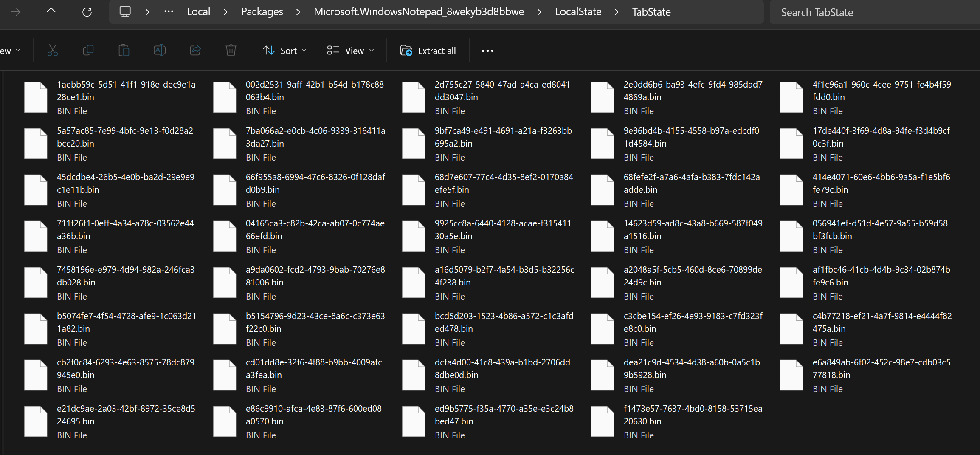The image size is (980, 455).
Task: Refresh the current folder view
Action: click(87, 12)
